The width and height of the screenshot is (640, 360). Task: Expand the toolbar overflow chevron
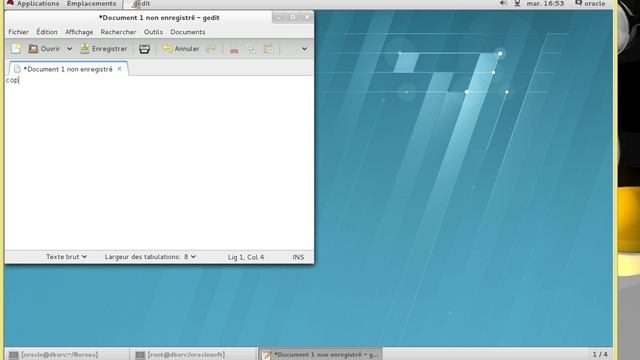click(x=304, y=49)
